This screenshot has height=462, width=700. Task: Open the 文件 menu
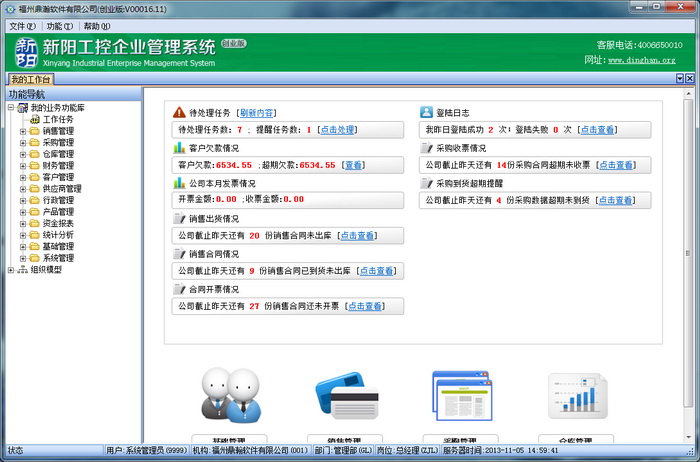22,26
